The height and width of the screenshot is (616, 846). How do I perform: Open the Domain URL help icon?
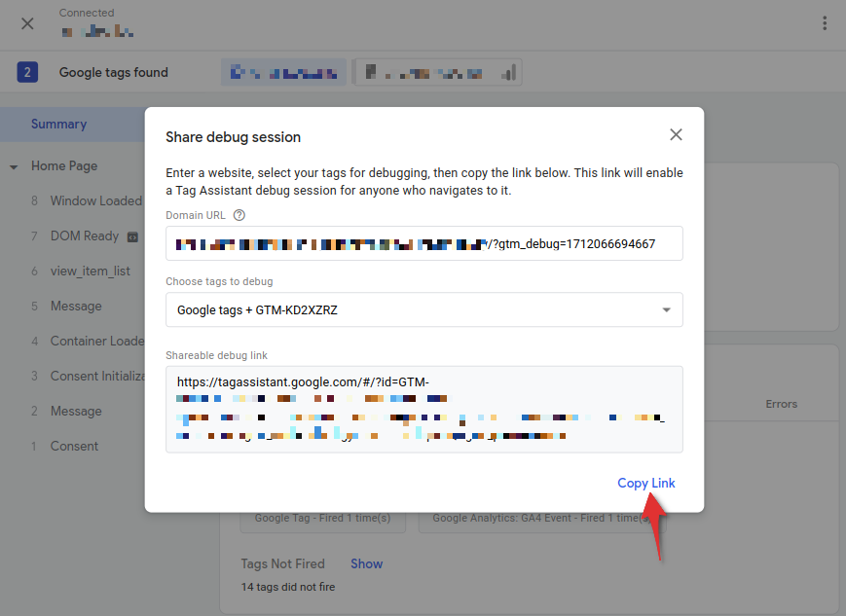click(x=239, y=215)
